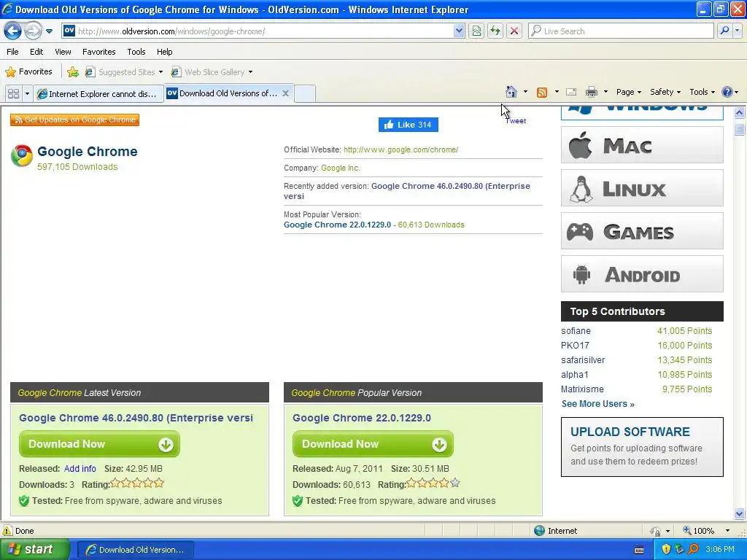Click Download Old Version taskbar item
This screenshot has width=747, height=560.
[x=135, y=550]
